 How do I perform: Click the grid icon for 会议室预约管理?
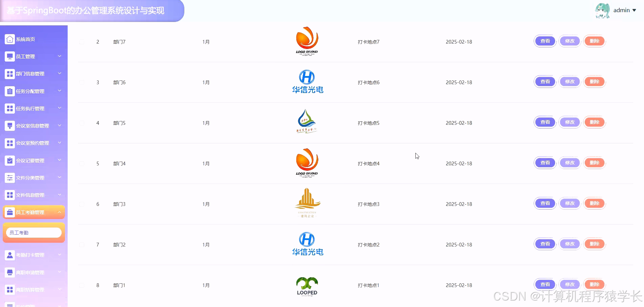[10, 143]
